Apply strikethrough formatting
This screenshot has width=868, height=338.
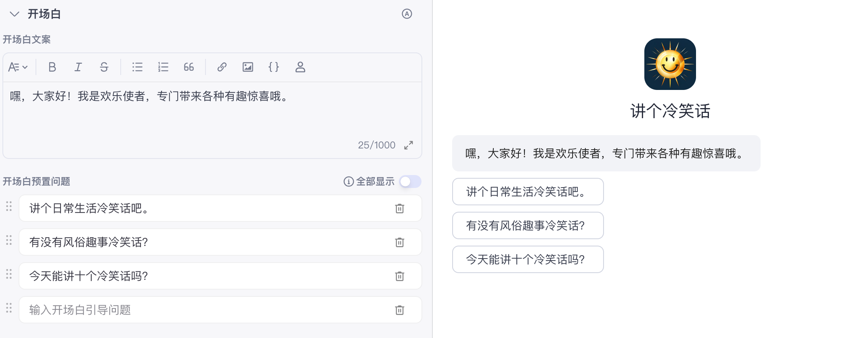click(104, 67)
